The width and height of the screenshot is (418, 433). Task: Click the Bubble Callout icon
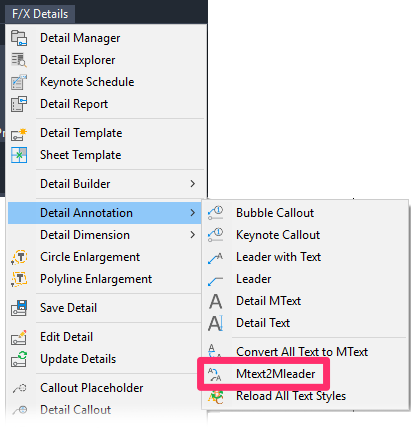[216, 213]
